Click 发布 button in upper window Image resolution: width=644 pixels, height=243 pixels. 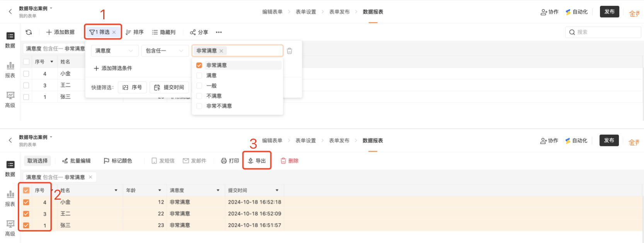[x=610, y=12]
